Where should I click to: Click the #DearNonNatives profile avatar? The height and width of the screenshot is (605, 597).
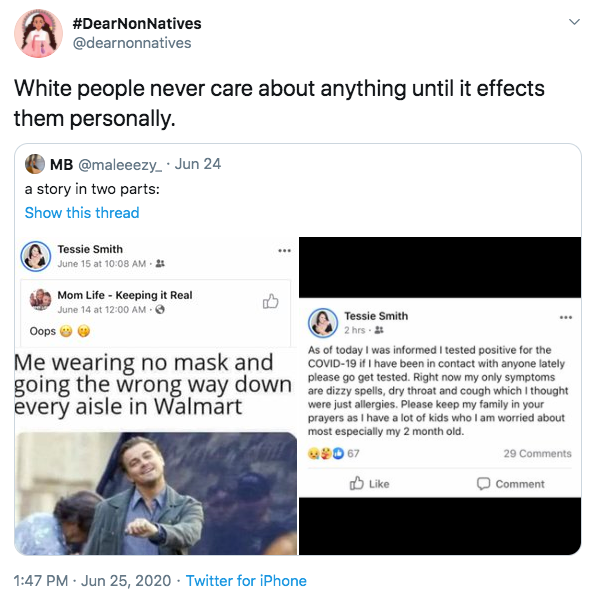point(39,34)
